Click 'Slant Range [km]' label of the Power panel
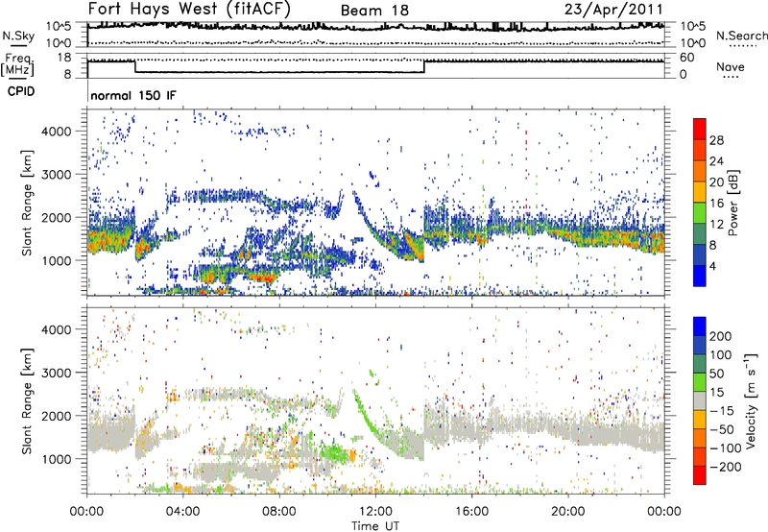768x532 pixels. [x=27, y=203]
